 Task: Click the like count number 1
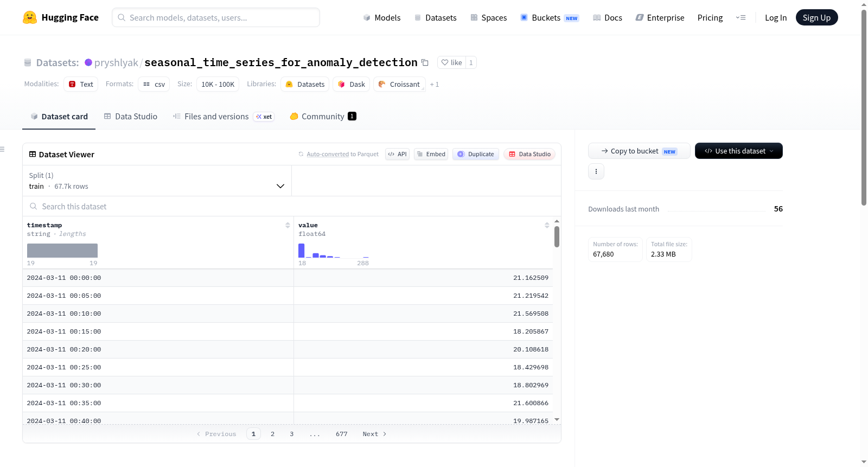[471, 62]
